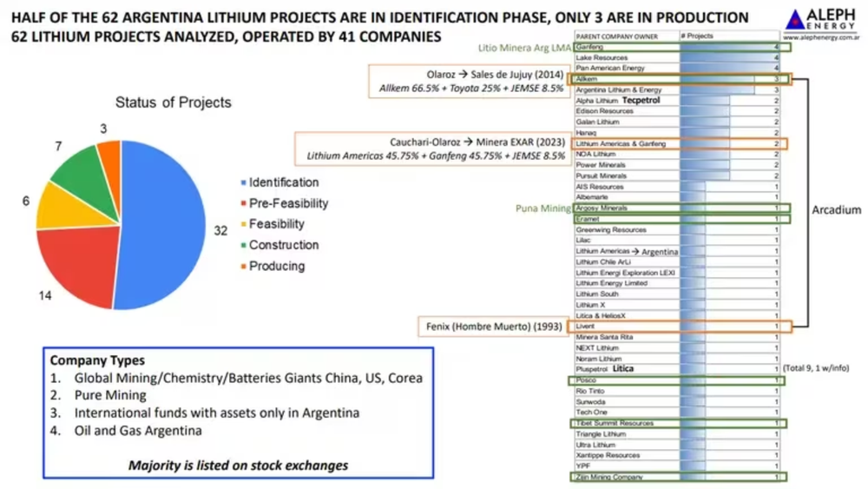
Task: Click the orange Producing legend marker
Action: pos(242,267)
